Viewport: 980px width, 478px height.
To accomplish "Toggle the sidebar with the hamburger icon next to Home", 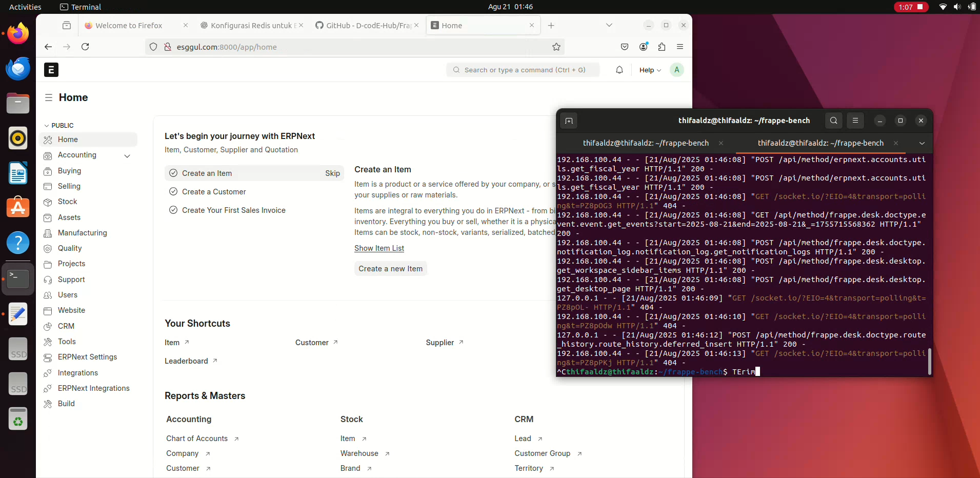I will pos(49,97).
